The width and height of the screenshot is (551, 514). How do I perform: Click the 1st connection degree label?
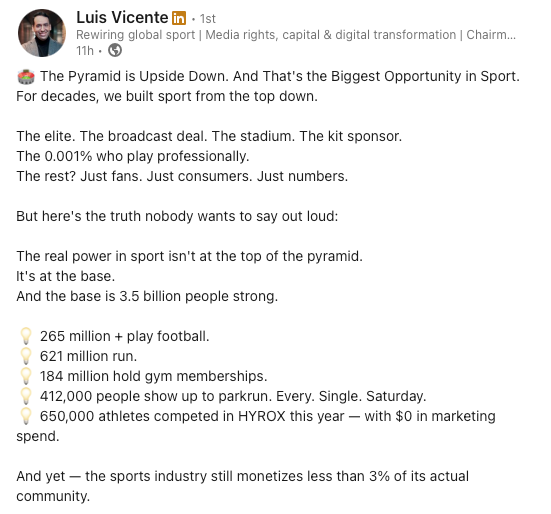point(208,19)
